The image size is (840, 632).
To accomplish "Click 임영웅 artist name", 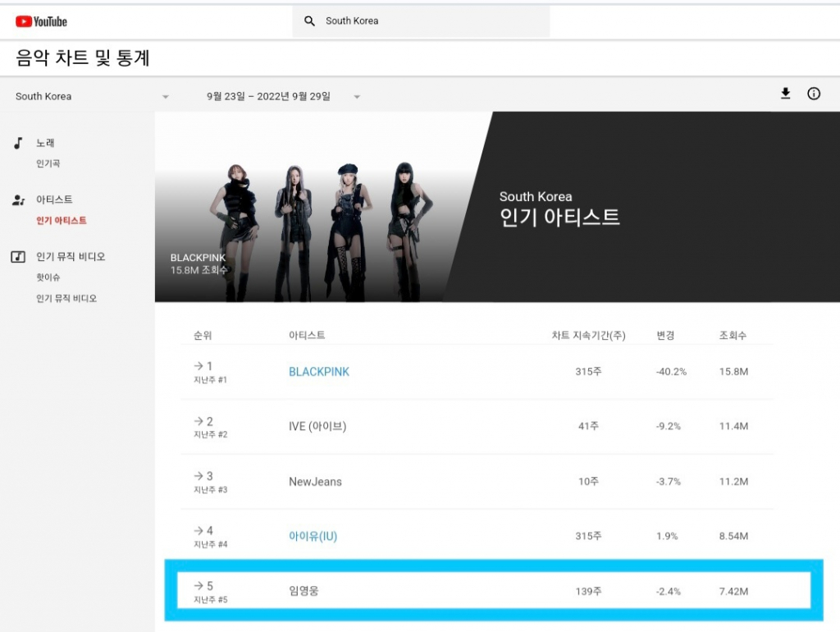I will [304, 591].
